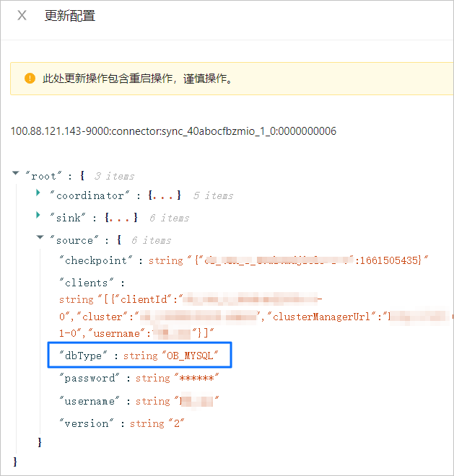Expand the "coordinator" node arrow
The width and height of the screenshot is (454, 476).
(38, 195)
